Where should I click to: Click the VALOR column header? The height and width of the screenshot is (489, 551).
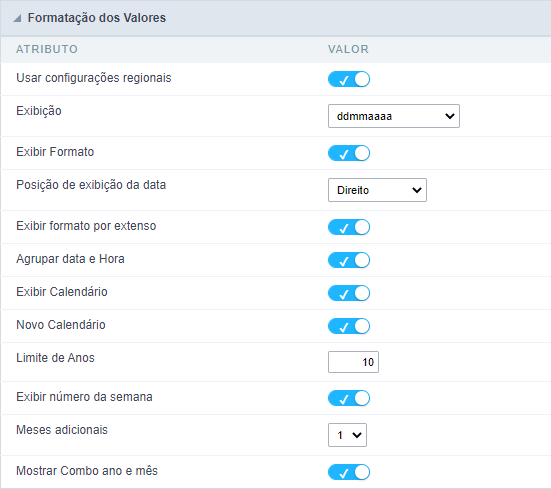348,49
